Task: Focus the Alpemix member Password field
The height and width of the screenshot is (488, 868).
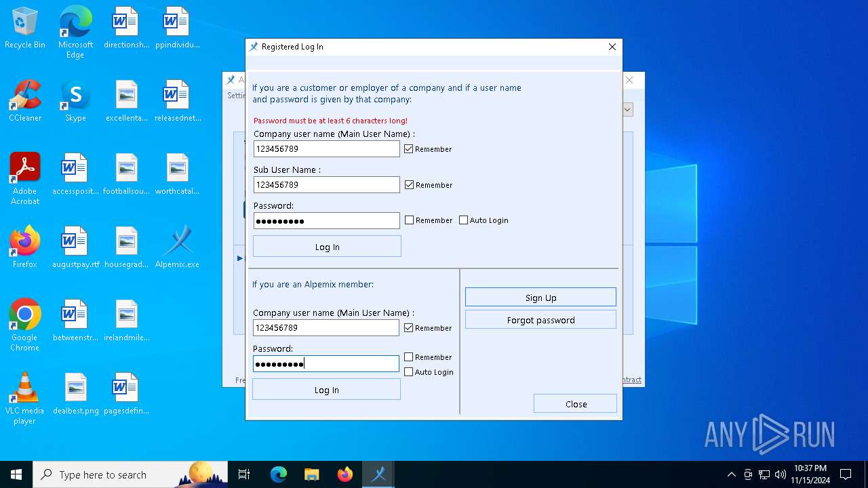Action: [325, 364]
